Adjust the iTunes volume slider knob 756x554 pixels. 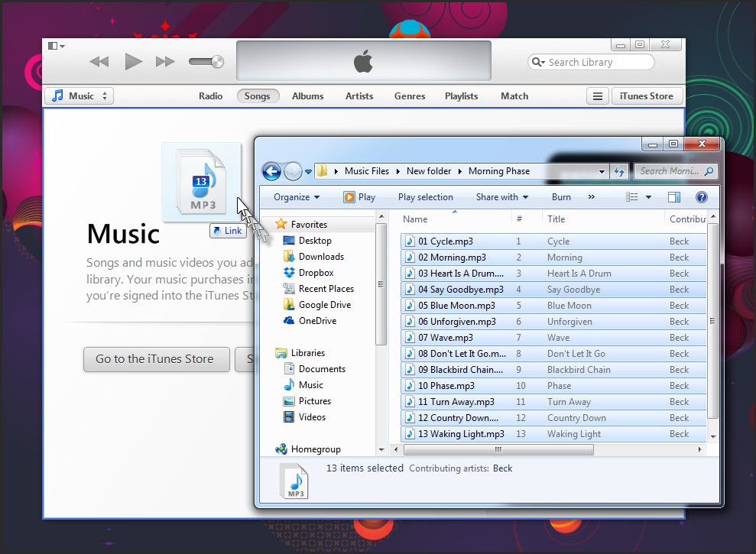[217, 62]
